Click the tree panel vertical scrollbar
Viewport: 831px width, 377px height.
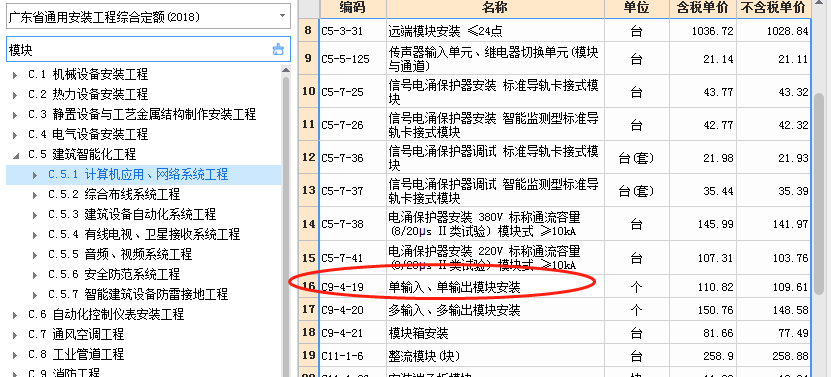286,228
